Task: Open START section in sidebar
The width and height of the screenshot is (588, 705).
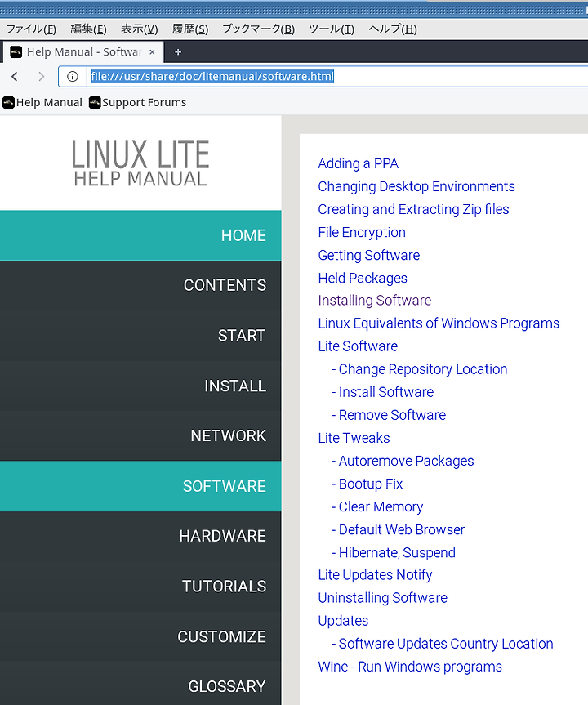Action: 140,336
